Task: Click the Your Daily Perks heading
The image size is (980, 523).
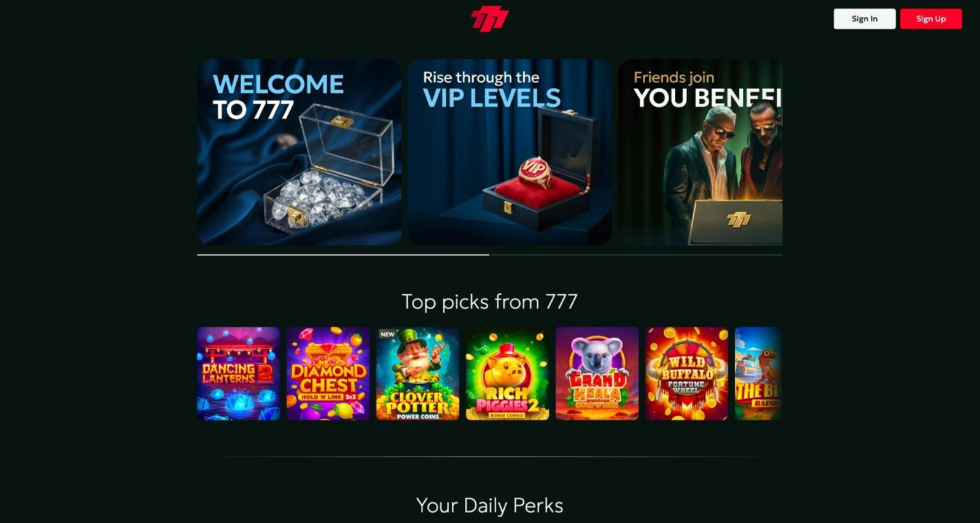Action: pyautogui.click(x=489, y=506)
